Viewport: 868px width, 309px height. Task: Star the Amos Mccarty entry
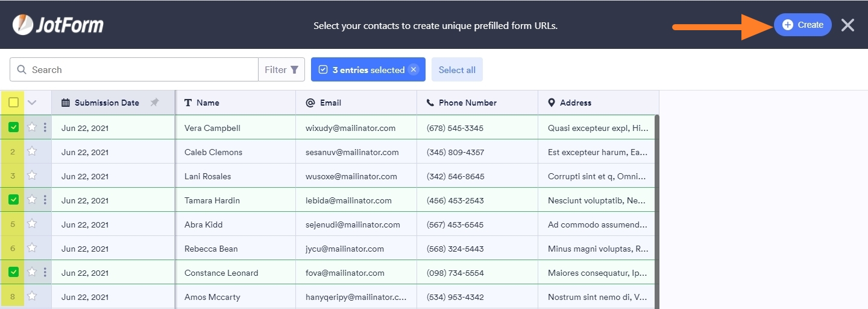32,296
